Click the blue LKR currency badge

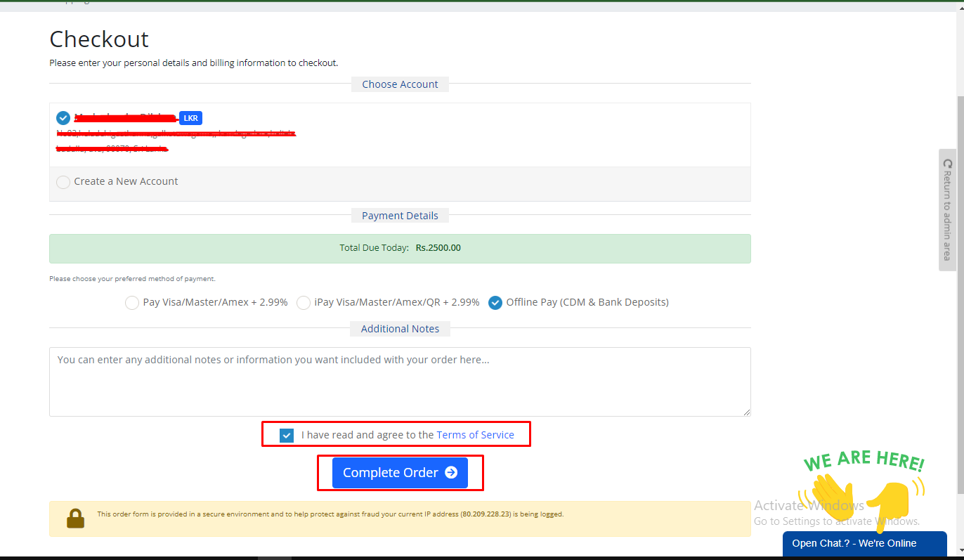coord(190,118)
